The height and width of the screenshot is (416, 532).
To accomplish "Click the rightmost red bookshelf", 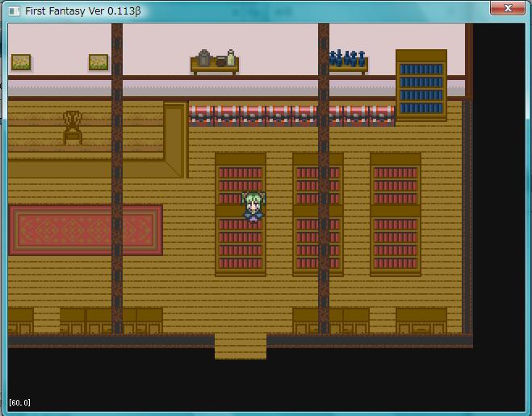I will coord(396,214).
